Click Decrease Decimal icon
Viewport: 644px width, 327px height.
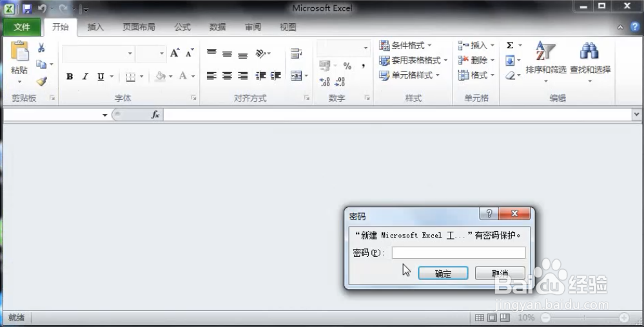coord(340,82)
